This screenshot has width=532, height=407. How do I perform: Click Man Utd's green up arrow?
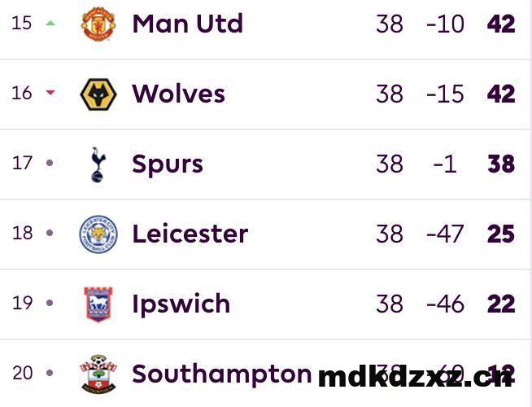coord(50,23)
